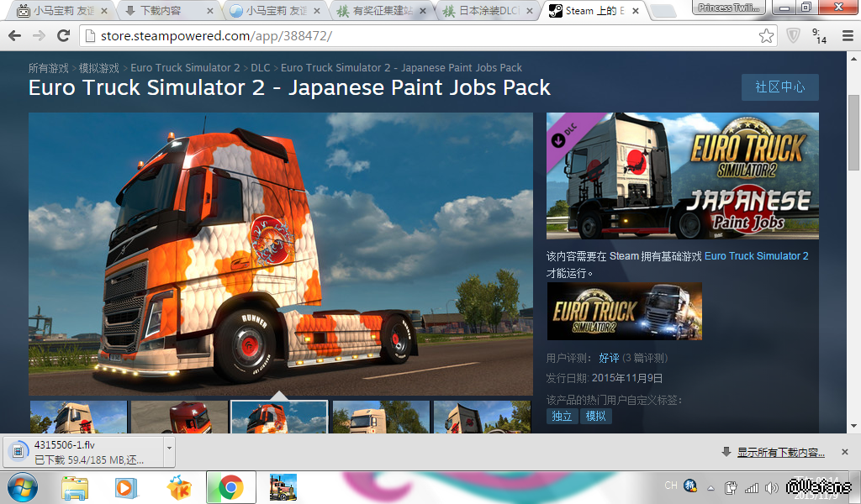Click the Japanese Paint Jobs header image
This screenshot has width=861, height=504.
(x=683, y=176)
